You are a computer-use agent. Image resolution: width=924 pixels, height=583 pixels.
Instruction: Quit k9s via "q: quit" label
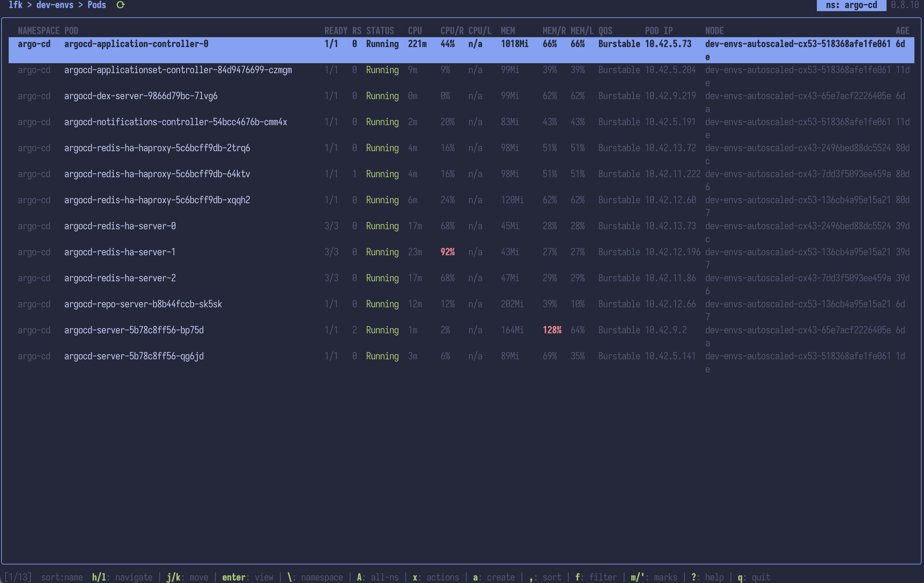tap(754, 577)
